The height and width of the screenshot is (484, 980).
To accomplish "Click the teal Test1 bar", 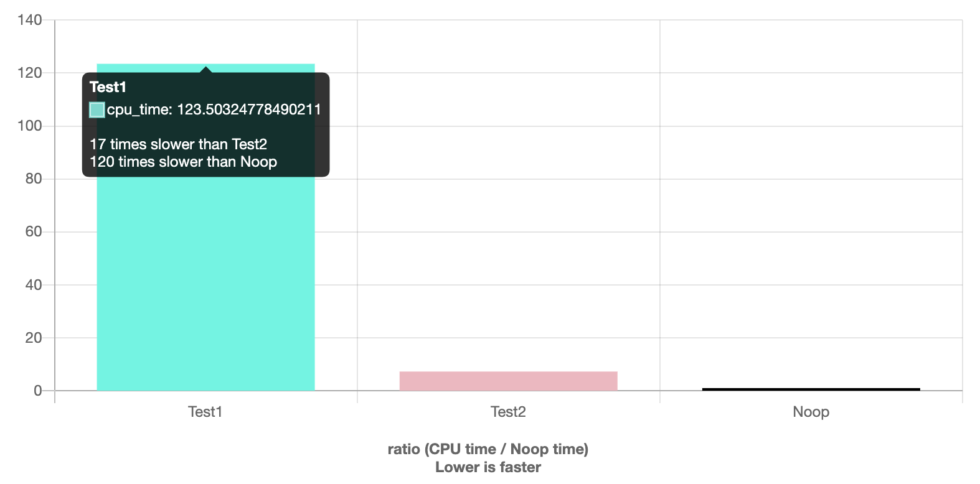I will pyautogui.click(x=205, y=280).
